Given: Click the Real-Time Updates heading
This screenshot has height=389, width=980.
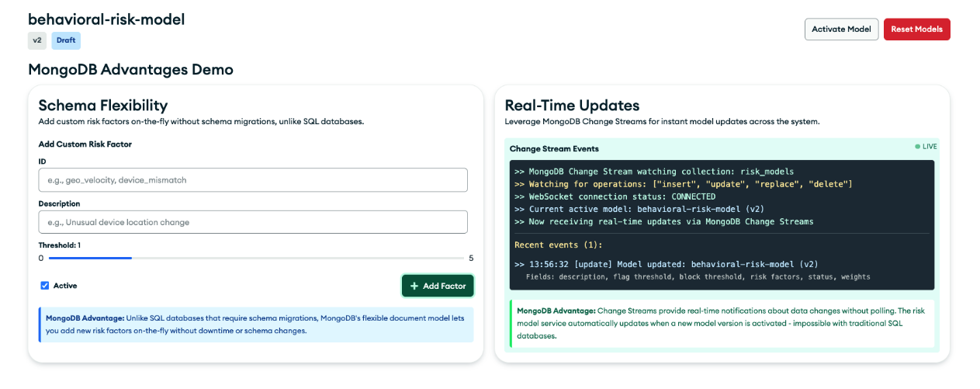Looking at the screenshot, I should (572, 106).
